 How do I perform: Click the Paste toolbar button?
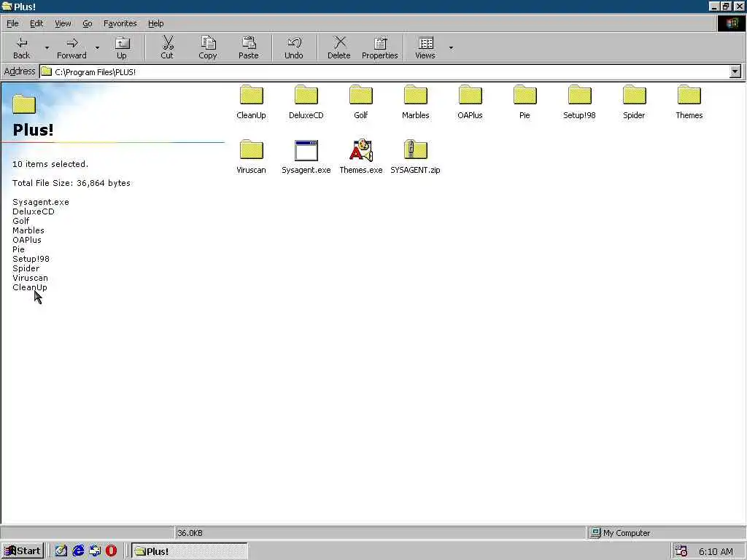(x=249, y=47)
